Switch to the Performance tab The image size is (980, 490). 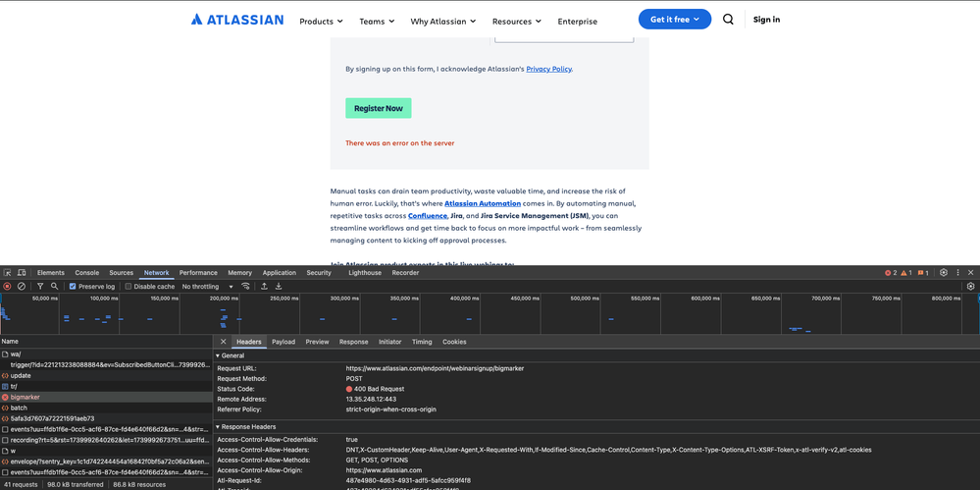coord(198,273)
